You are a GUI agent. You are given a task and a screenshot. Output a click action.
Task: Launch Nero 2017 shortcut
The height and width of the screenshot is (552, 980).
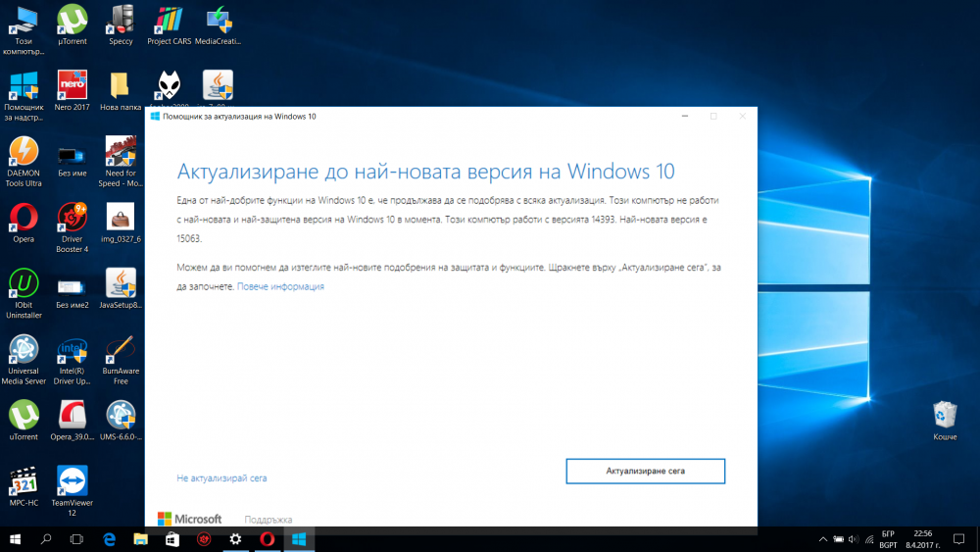(73, 91)
